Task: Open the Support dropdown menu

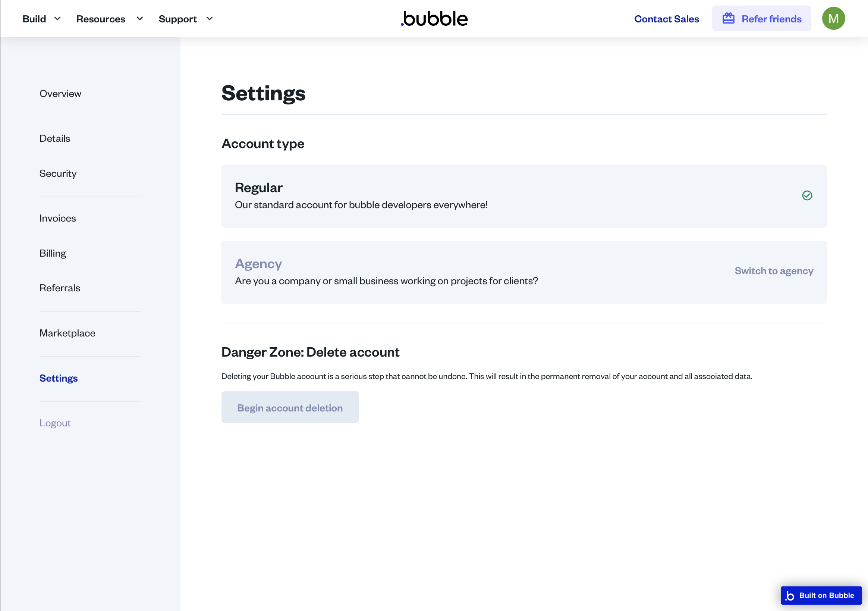Action: coord(186,19)
